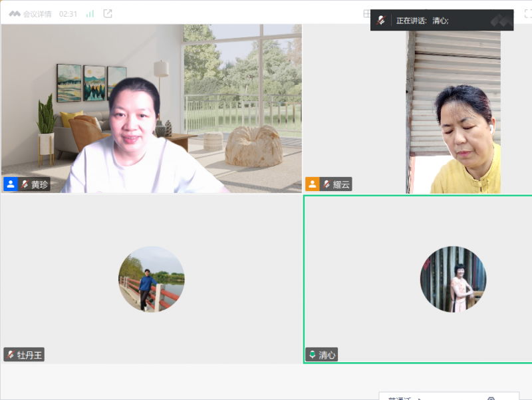Click the share meeting arrow icon
This screenshot has height=400, width=532.
(x=108, y=14)
